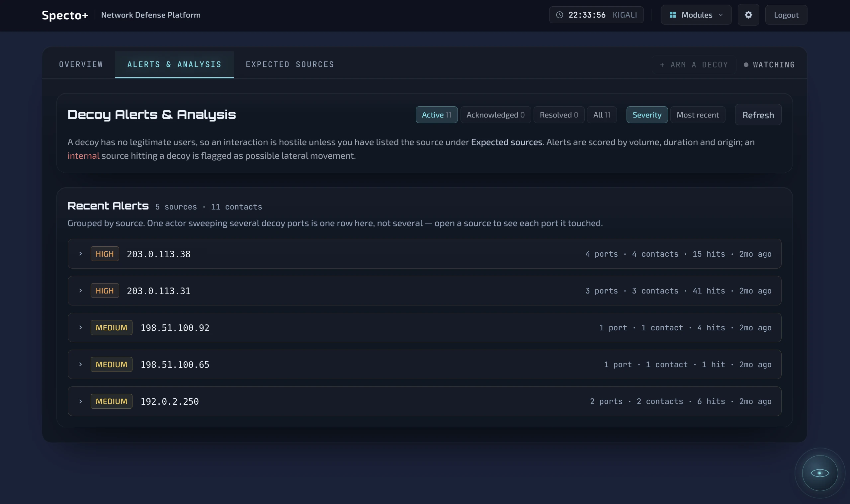The width and height of the screenshot is (850, 504).
Task: Show All 11 alerts
Action: pos(601,115)
